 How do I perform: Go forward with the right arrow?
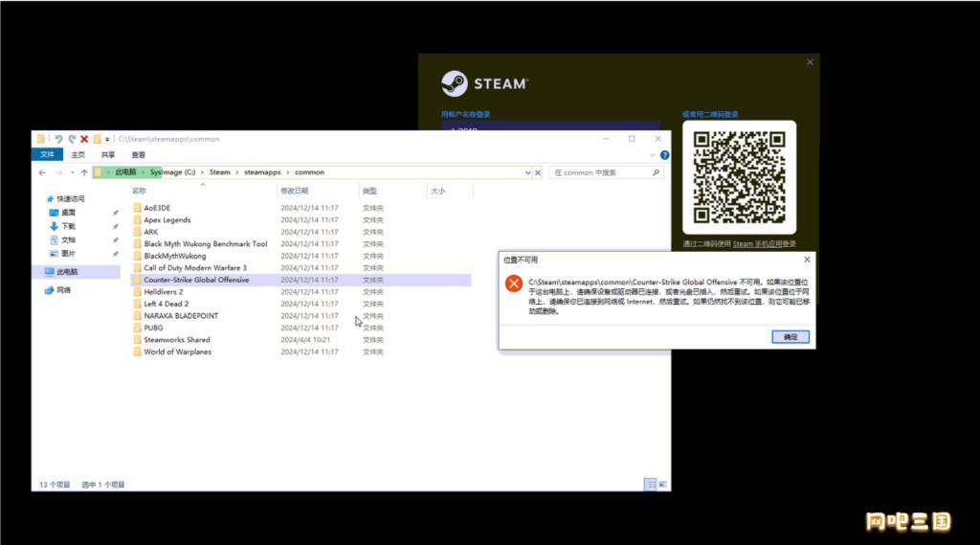click(x=58, y=172)
